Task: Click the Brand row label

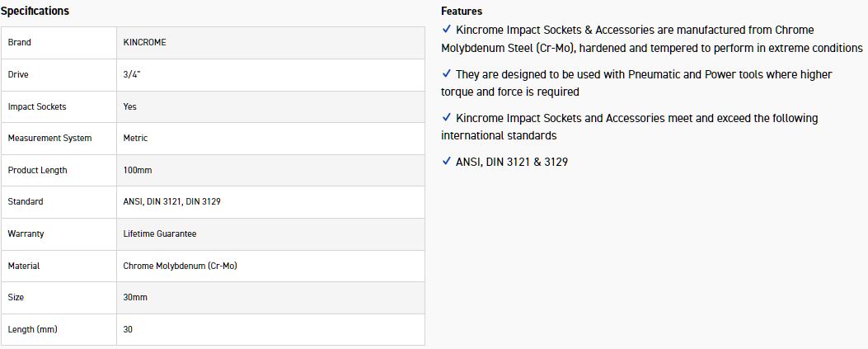Action: pyautogui.click(x=20, y=42)
